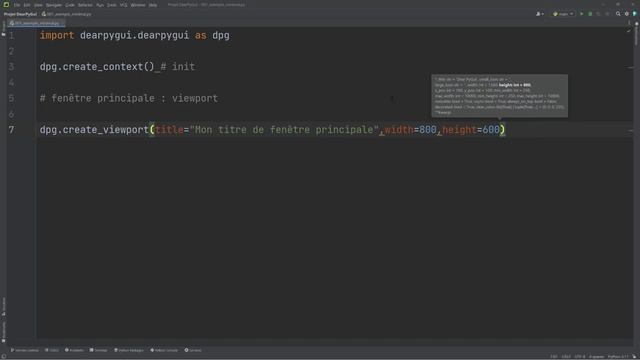
Task: Open the Edit menu
Action: point(27,5)
